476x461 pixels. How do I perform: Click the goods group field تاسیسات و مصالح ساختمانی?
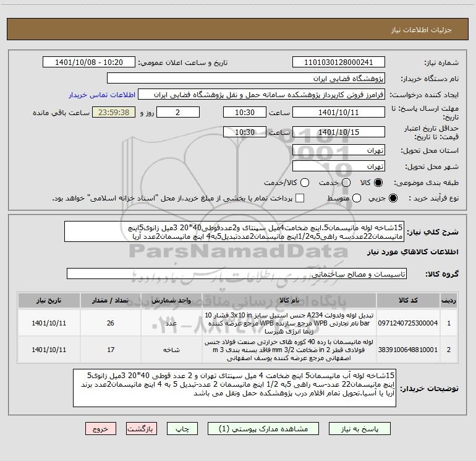pos(237,274)
